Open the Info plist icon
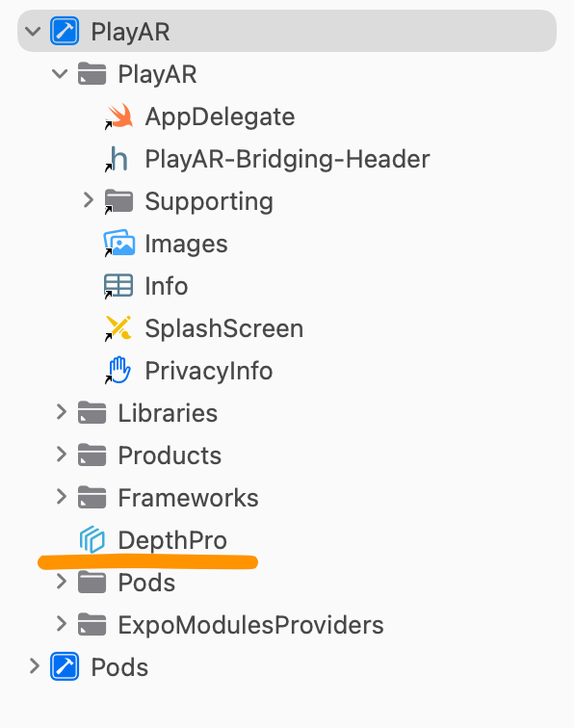 [x=118, y=286]
